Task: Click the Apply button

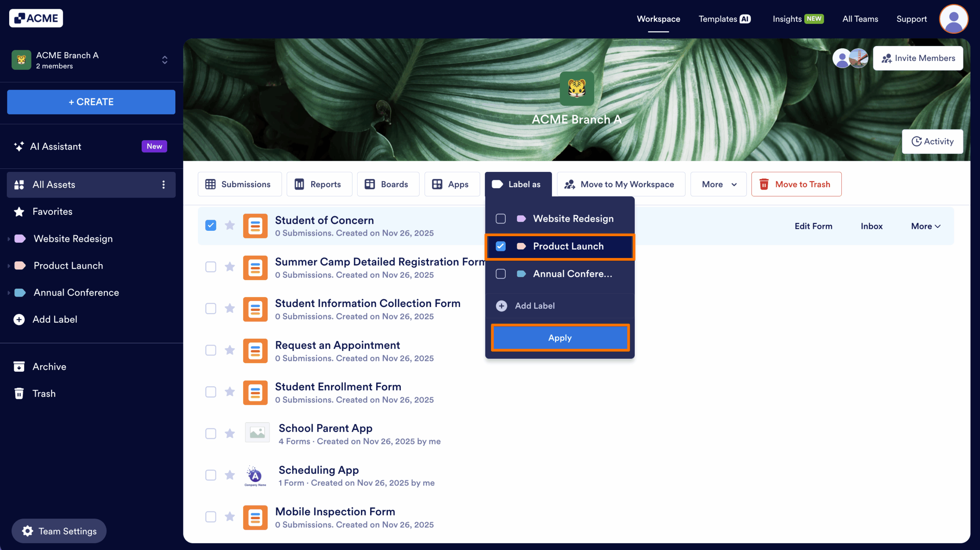Action: 560,338
